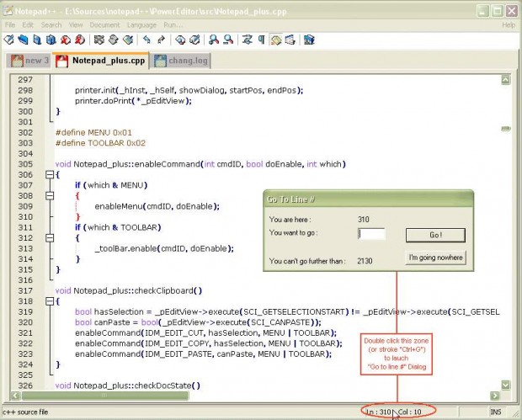Click the horizontal scrollbar left arrow
The image size is (522, 420).
click(x=15, y=396)
